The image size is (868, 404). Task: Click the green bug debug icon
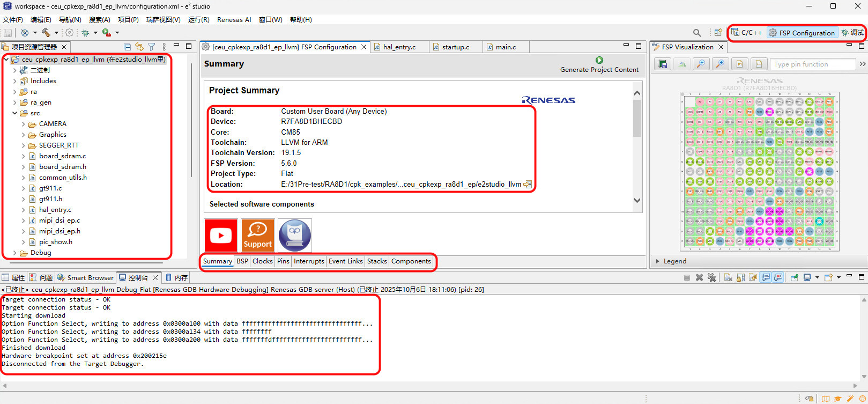tap(85, 33)
